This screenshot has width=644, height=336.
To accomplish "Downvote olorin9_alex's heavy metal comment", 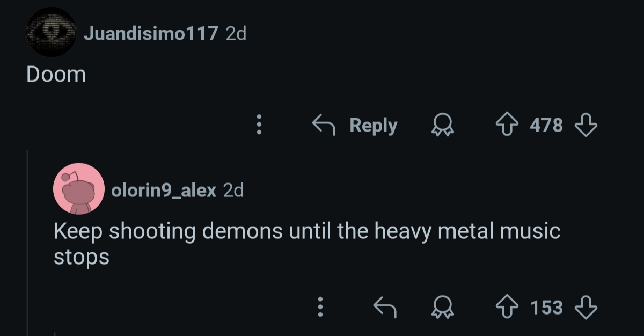I will point(586,307).
